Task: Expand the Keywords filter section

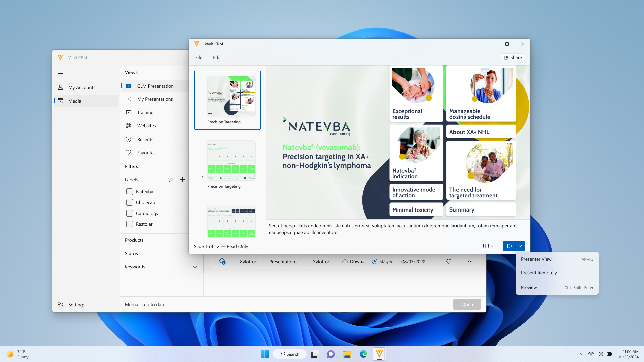Action: tap(195, 267)
